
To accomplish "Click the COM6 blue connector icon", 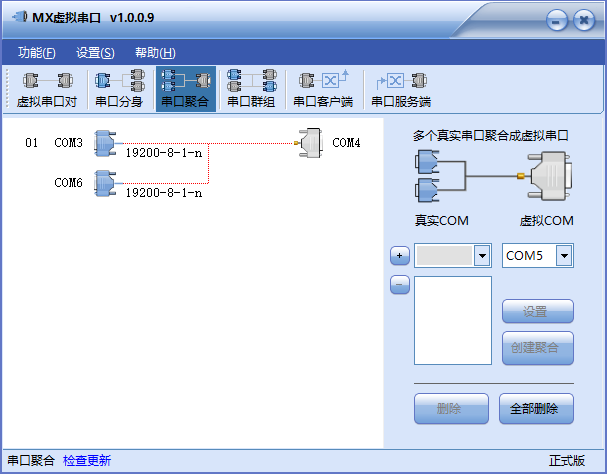I will tap(105, 183).
